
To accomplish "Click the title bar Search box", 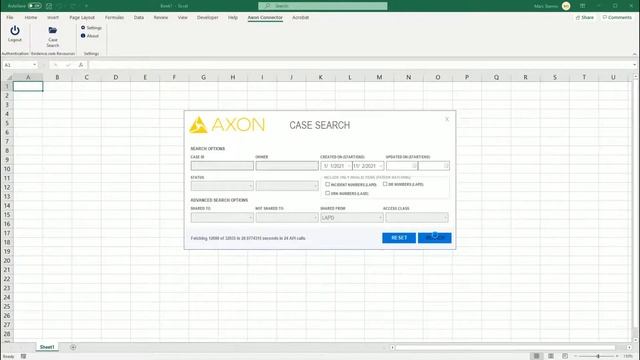I will point(322,6).
